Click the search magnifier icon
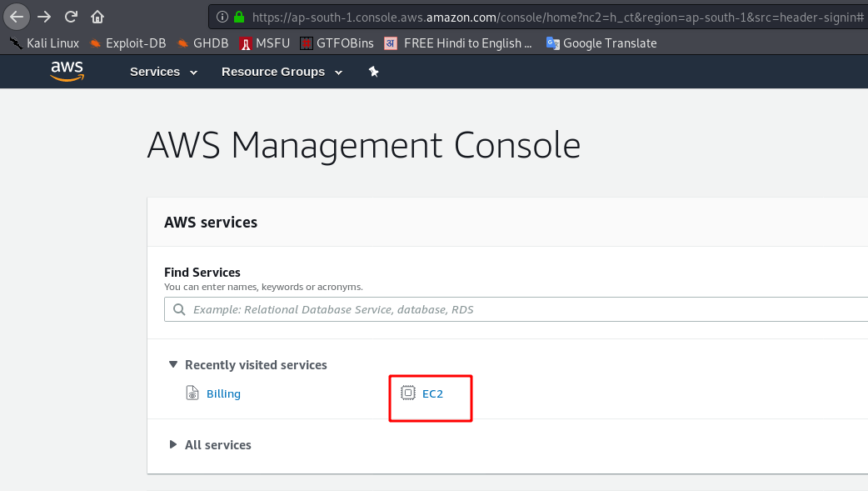This screenshot has height=491, width=868. tap(179, 309)
